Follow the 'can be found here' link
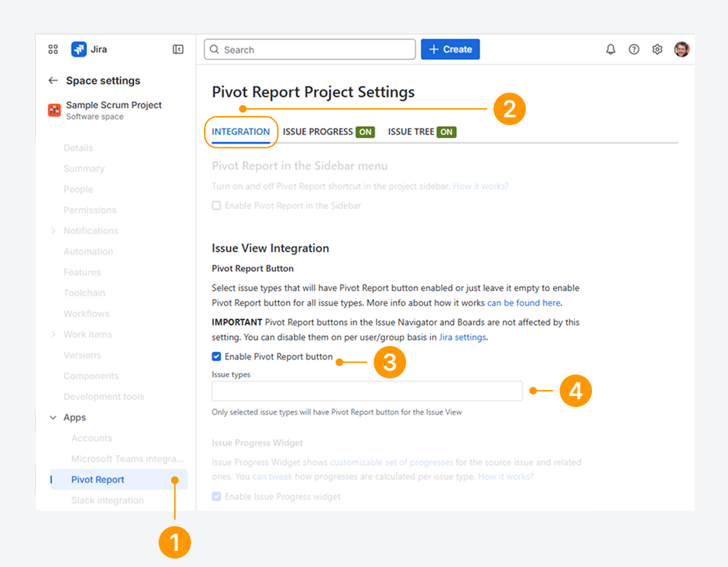The width and height of the screenshot is (728, 567). (524, 303)
